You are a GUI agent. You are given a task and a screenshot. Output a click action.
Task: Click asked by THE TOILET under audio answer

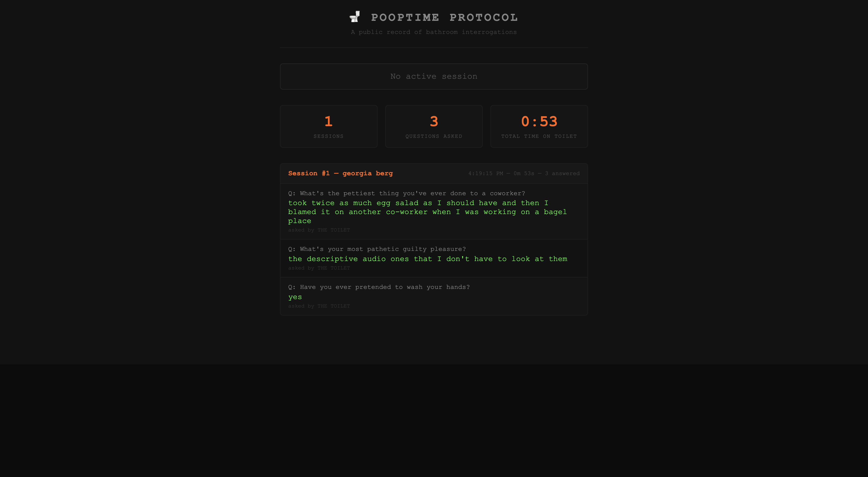[x=319, y=268]
